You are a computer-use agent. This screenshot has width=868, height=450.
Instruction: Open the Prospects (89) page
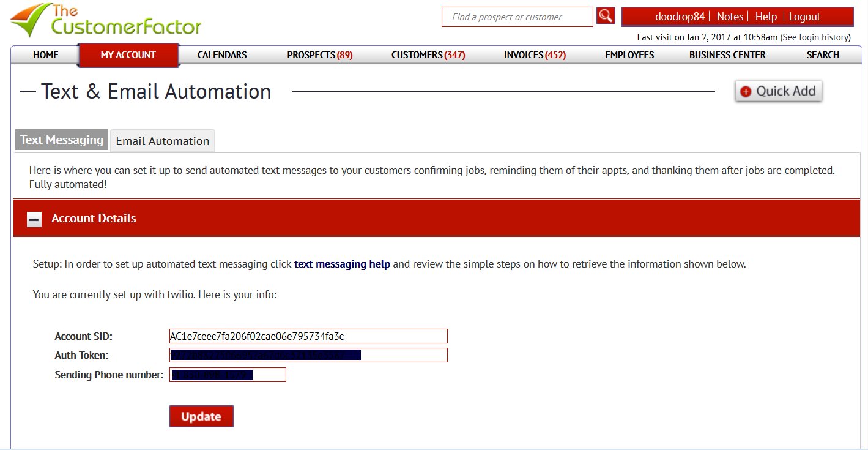tap(319, 55)
